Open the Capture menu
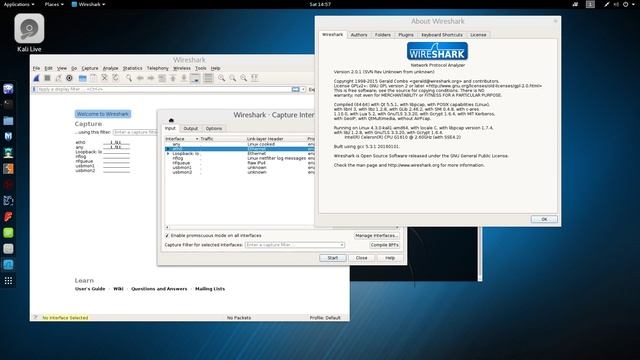The image size is (640, 360). 90,68
